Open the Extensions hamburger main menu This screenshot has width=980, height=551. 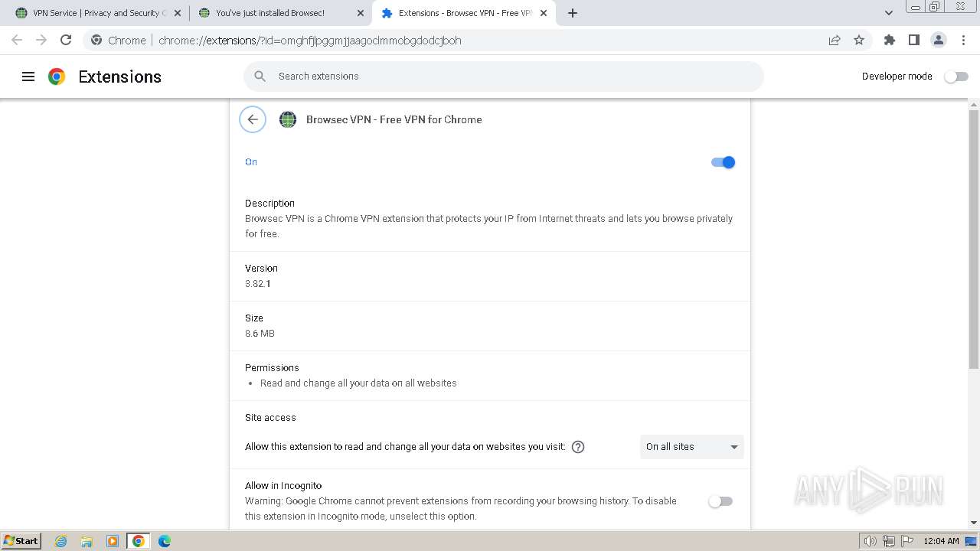[28, 77]
